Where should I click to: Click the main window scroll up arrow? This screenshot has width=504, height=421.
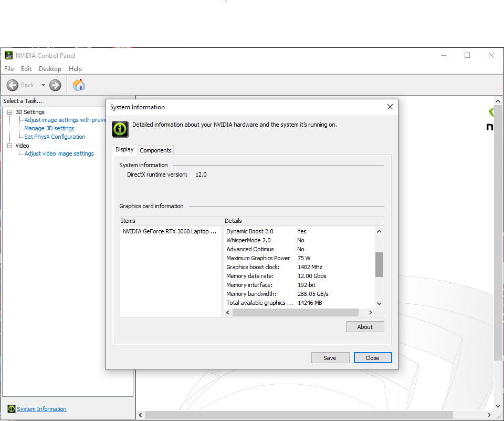(498, 101)
